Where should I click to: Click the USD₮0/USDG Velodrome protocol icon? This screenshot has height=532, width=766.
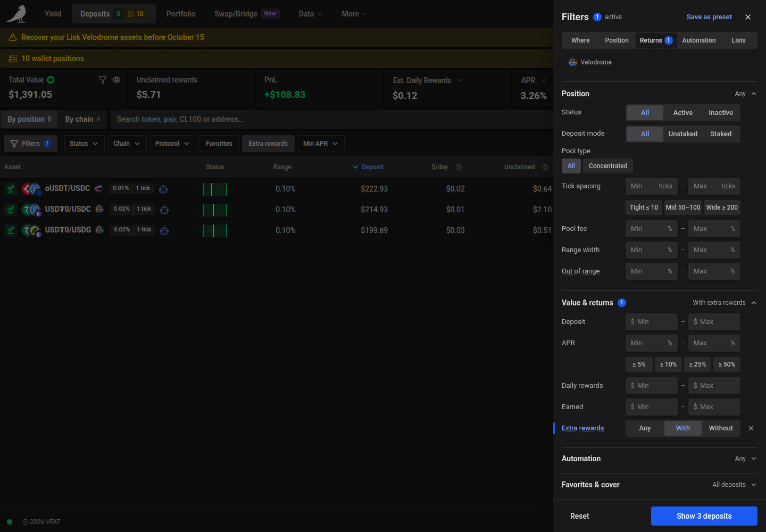[99, 230]
